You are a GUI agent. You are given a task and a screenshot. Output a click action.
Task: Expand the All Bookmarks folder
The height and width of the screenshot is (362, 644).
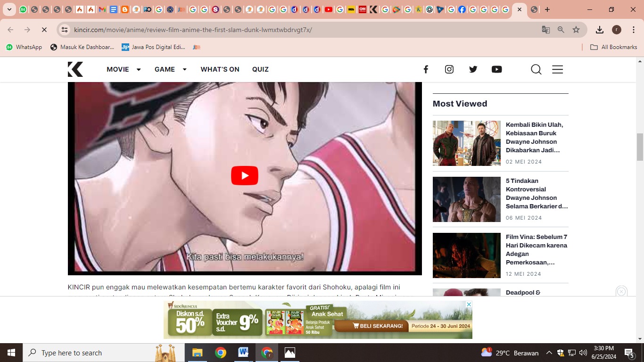[614, 47]
